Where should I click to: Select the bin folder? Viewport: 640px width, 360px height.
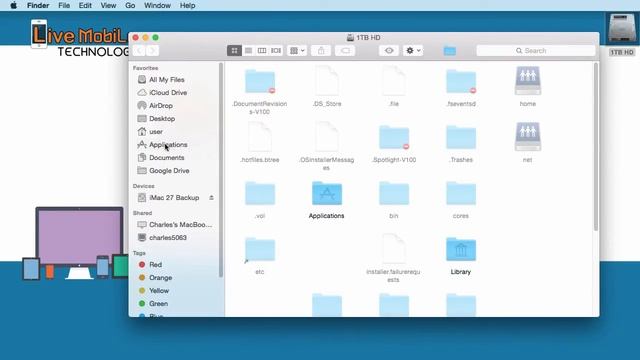[394, 193]
